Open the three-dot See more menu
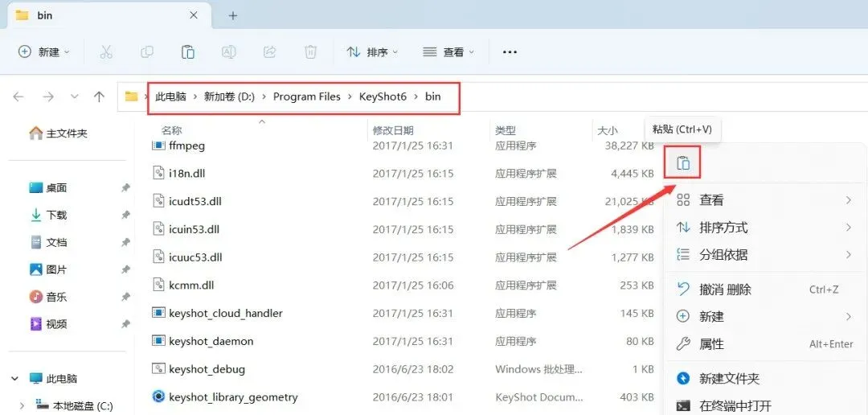The image size is (868, 415). coord(510,52)
